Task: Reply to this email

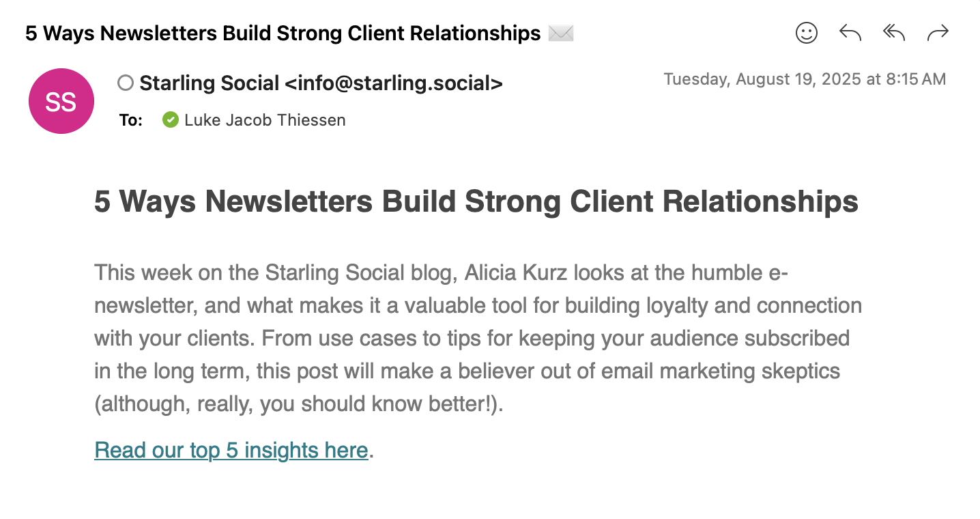Action: (x=850, y=33)
